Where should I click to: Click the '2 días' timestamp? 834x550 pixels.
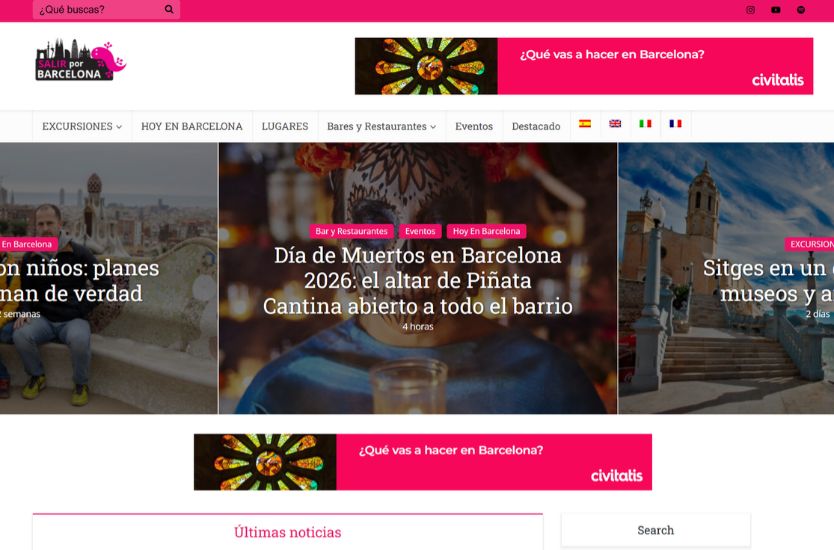[x=818, y=314]
